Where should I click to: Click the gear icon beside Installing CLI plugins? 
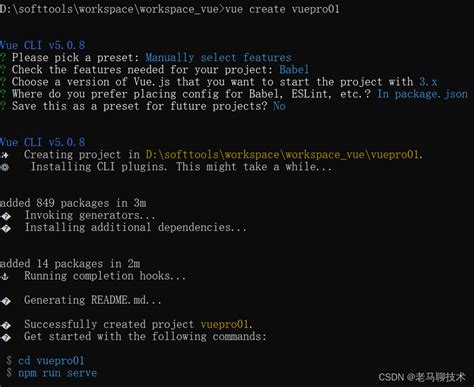click(5, 167)
